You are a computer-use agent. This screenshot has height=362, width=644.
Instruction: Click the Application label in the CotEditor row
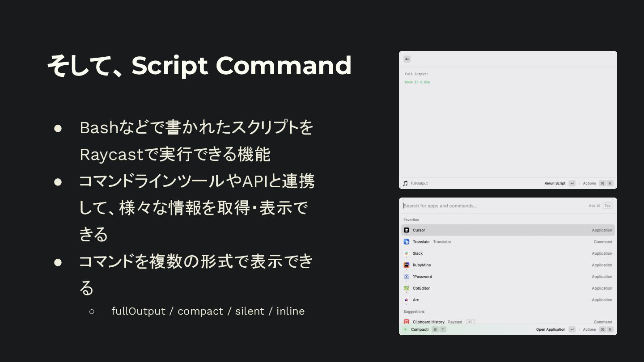pyautogui.click(x=602, y=288)
